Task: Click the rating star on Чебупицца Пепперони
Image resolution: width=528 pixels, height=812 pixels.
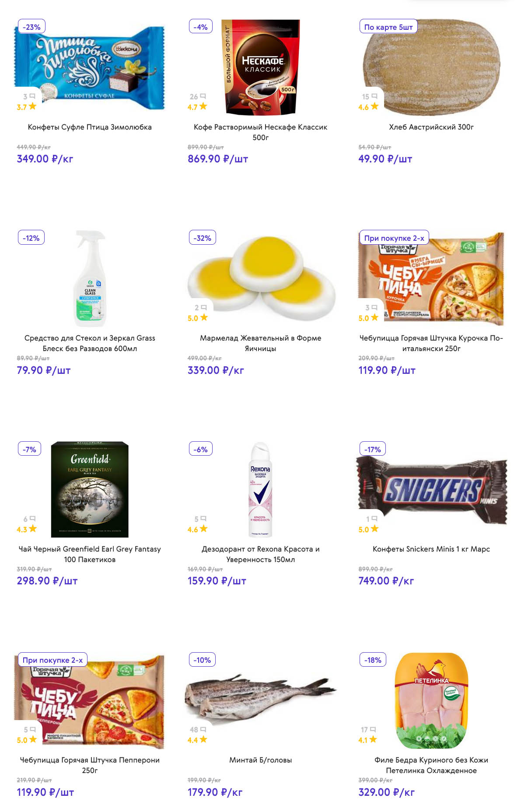Action: click(33, 739)
